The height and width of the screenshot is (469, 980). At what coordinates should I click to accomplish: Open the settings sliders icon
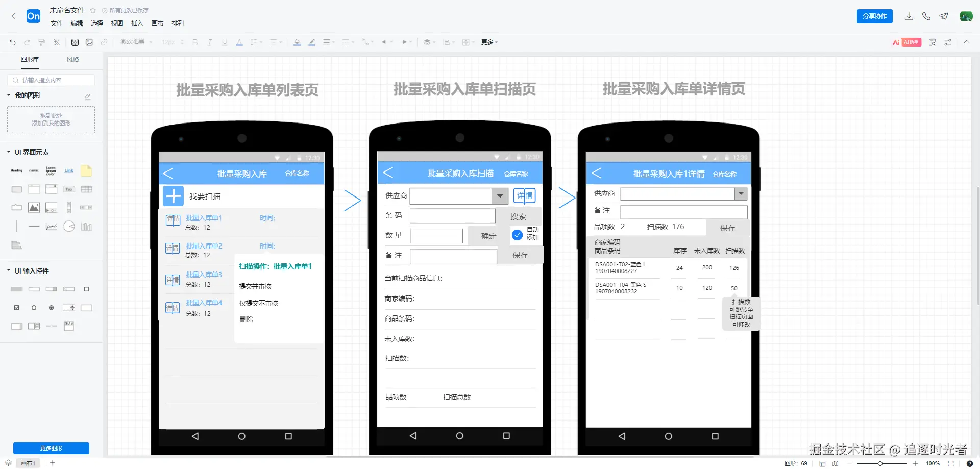pos(948,42)
